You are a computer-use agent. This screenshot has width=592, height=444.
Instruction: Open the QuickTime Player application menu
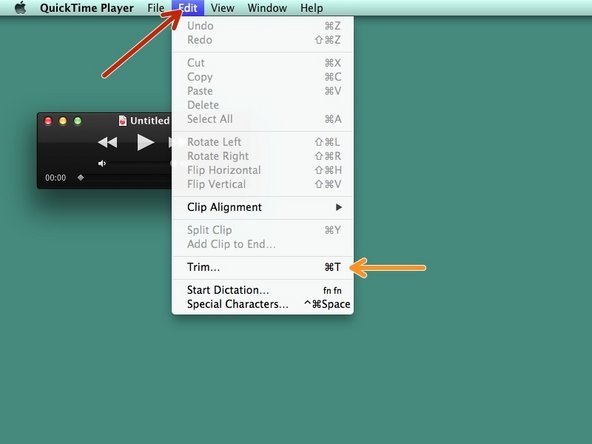coord(86,8)
